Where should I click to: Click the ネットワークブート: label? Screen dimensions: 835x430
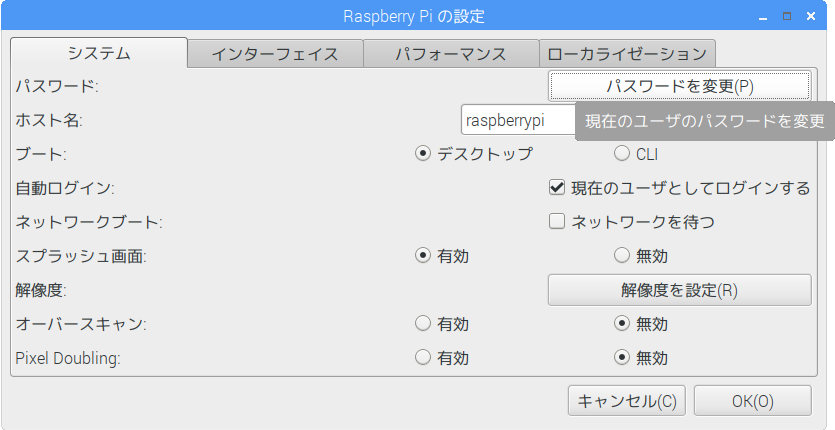pos(89,222)
